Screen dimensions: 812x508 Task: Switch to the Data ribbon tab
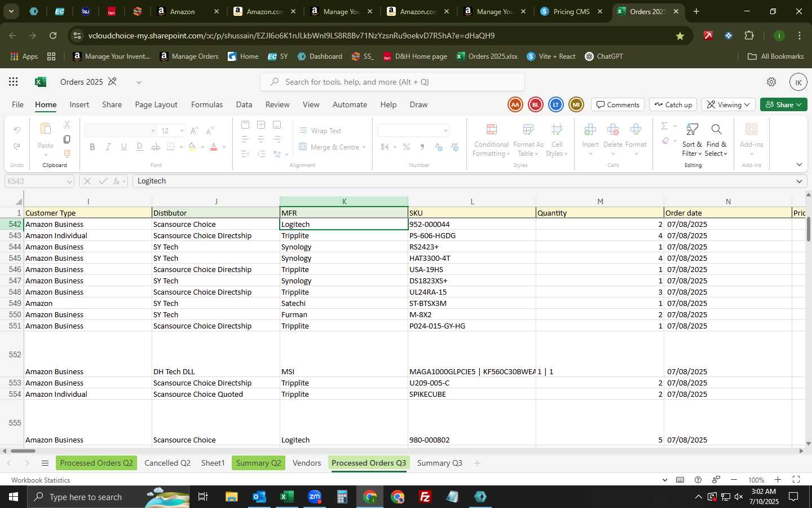[x=244, y=104]
